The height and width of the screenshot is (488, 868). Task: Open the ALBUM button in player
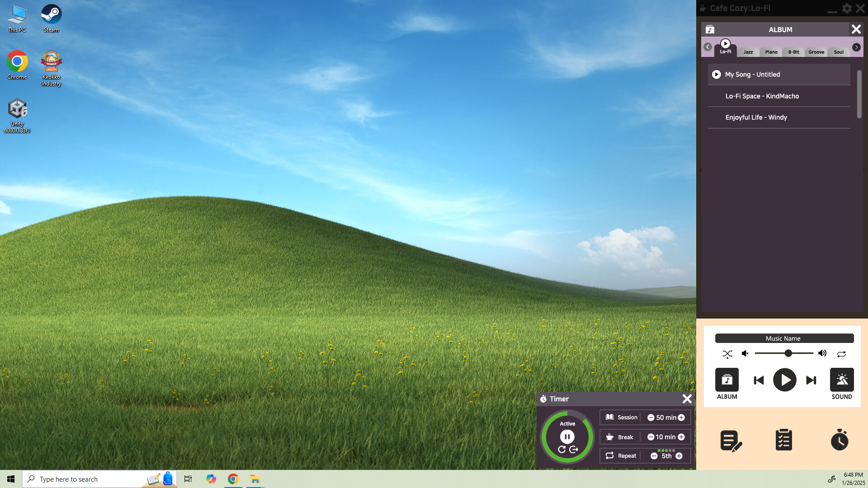(726, 384)
